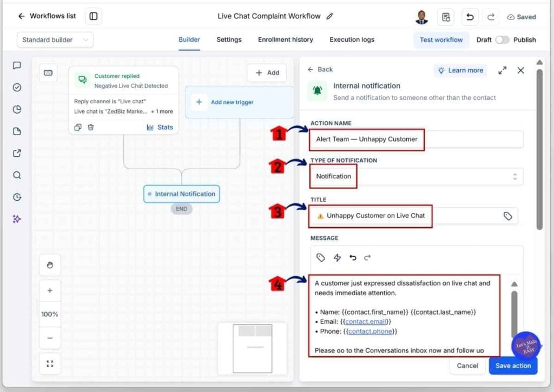Open Type of Notification dropdown
554x392 pixels.
[417, 176]
